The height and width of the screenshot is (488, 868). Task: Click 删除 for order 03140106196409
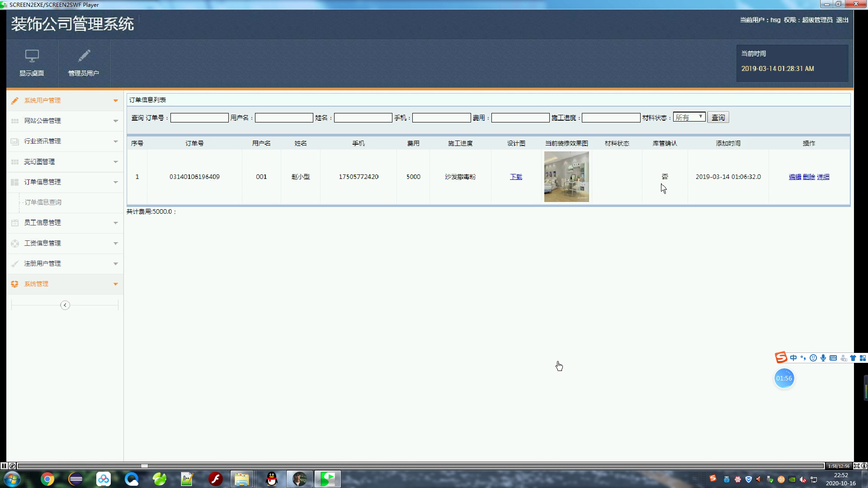(809, 177)
